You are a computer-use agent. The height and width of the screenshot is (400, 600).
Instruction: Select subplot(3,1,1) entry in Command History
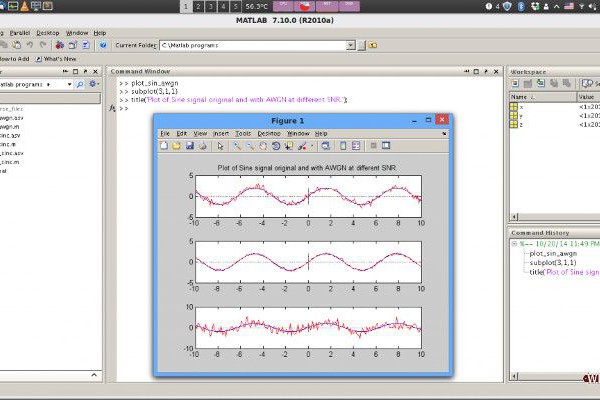pyautogui.click(x=553, y=263)
